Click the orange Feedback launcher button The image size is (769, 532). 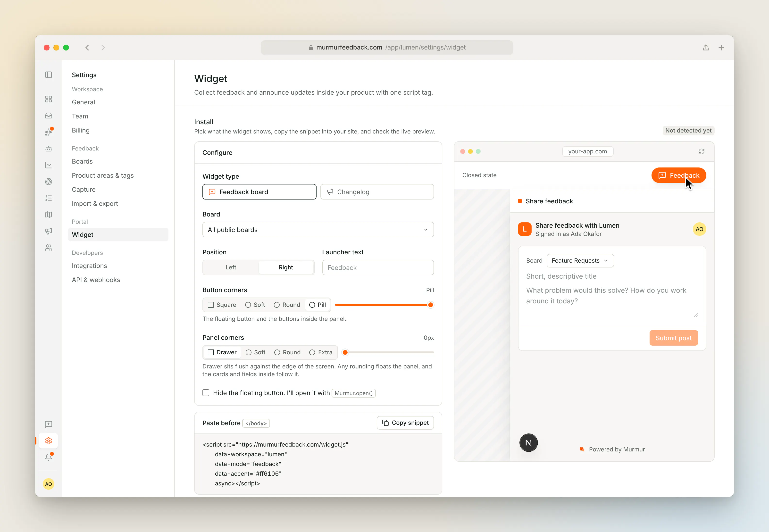(679, 175)
